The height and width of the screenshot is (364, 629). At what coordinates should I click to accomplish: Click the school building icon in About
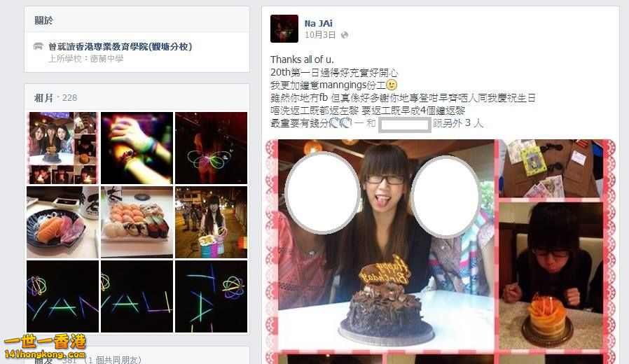(x=38, y=46)
